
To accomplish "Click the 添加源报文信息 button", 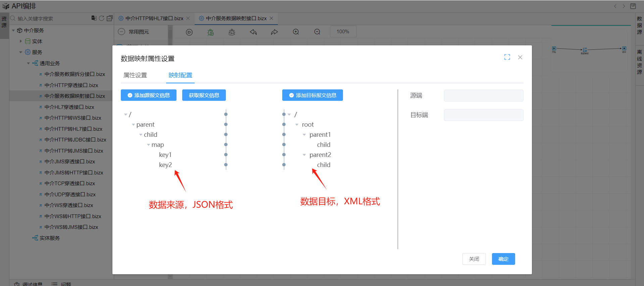I will (x=149, y=95).
